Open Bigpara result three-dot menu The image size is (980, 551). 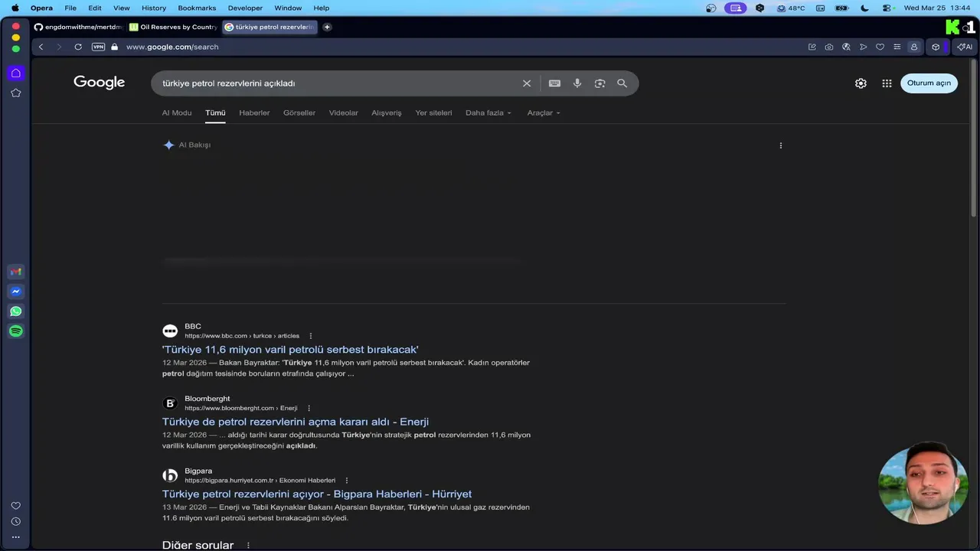click(x=347, y=481)
